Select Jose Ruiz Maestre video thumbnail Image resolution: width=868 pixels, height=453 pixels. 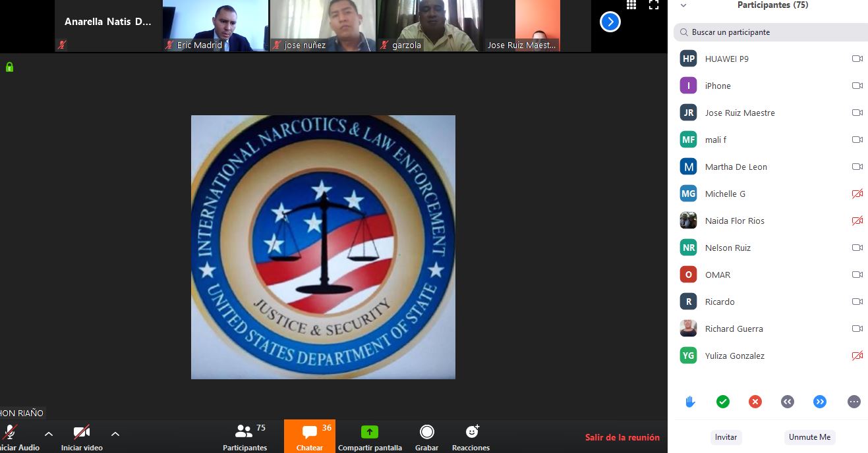[537, 26]
